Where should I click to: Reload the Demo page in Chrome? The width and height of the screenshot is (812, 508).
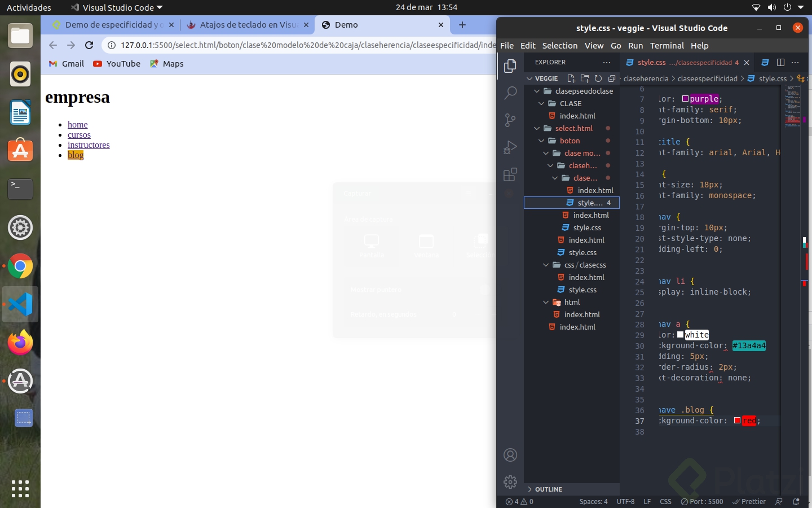pos(89,45)
